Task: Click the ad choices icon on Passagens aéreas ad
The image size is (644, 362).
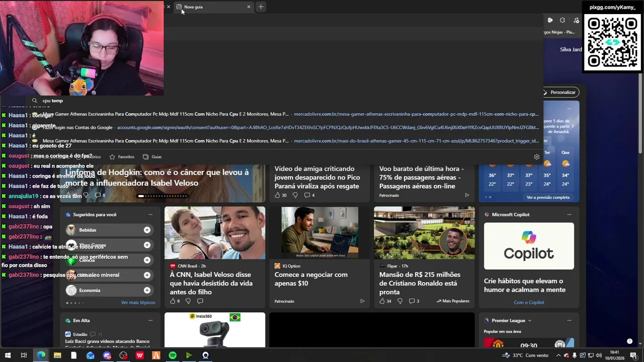Action: (x=467, y=195)
